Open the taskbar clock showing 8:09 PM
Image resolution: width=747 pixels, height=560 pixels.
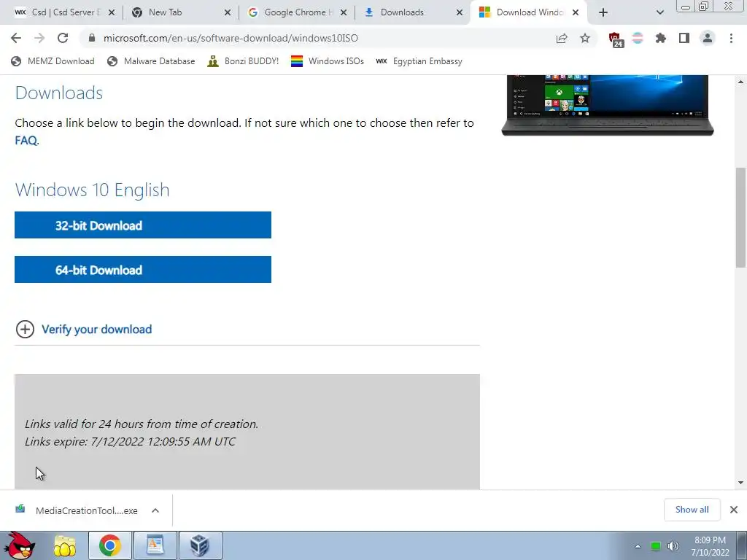pos(710,546)
